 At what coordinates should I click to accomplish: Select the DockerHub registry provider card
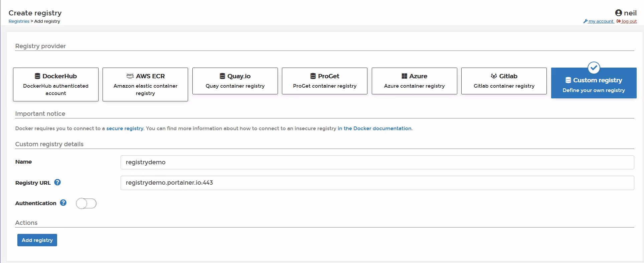click(x=56, y=84)
